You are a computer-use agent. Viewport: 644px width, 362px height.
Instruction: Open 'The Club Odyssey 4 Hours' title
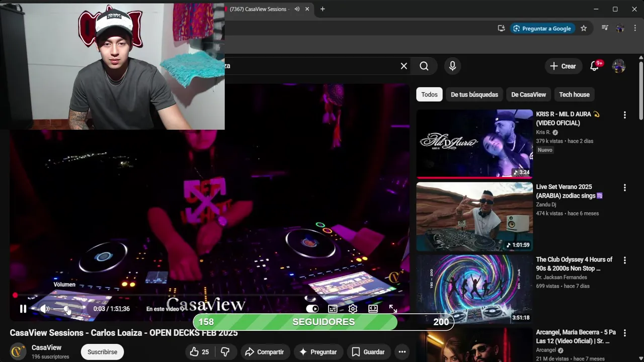pos(574,264)
